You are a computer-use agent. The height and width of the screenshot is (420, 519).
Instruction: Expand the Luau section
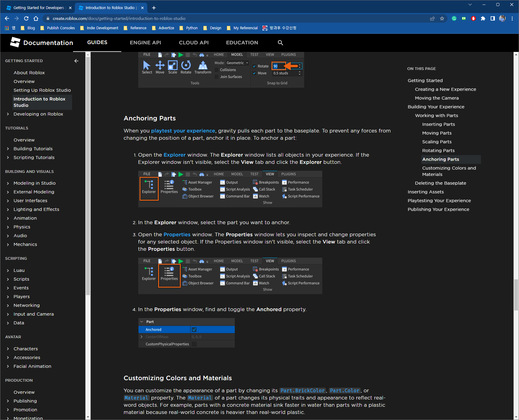point(8,270)
